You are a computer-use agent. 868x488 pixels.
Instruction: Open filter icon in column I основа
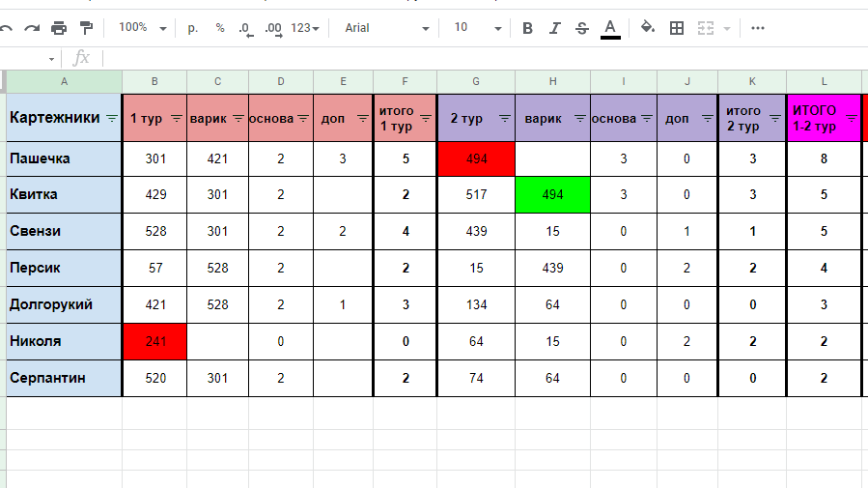(x=647, y=118)
